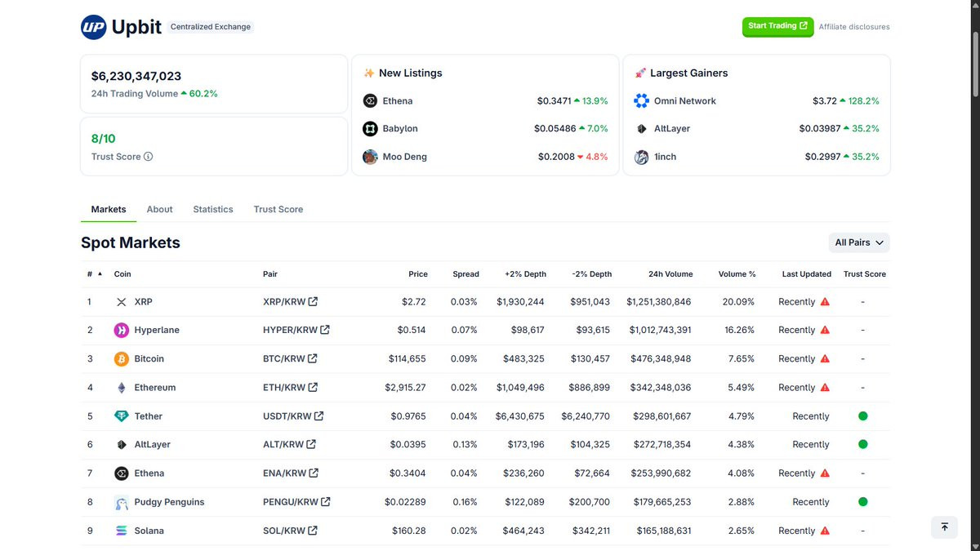The height and width of the screenshot is (551, 980).
Task: Open the XRP/KRW pair link
Action: click(290, 302)
